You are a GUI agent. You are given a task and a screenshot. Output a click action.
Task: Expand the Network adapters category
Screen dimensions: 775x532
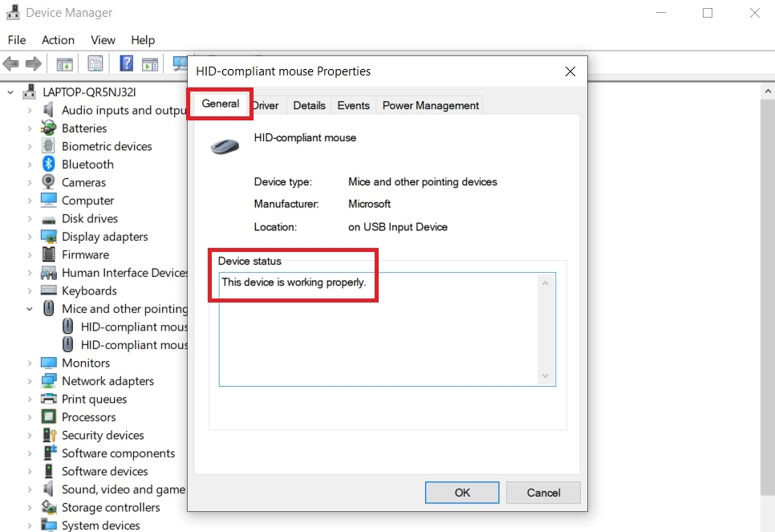(x=30, y=381)
